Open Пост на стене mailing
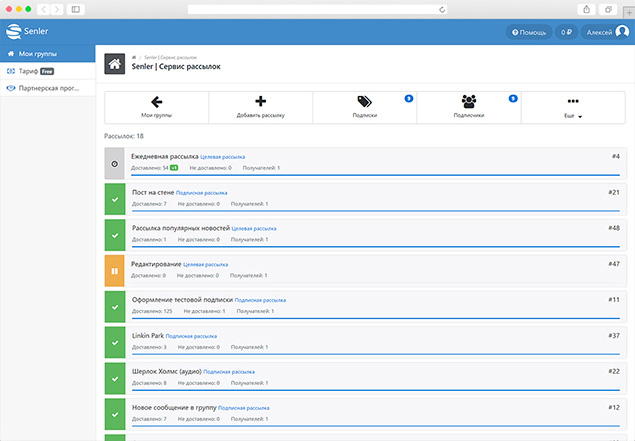The height and width of the screenshot is (441, 635). (153, 192)
